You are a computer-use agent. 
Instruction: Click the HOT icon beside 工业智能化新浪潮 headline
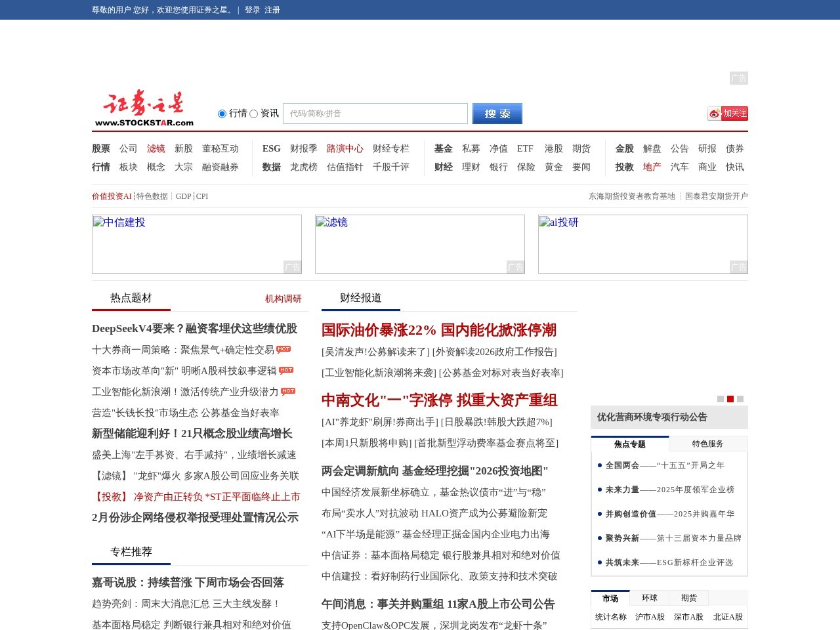289,390
